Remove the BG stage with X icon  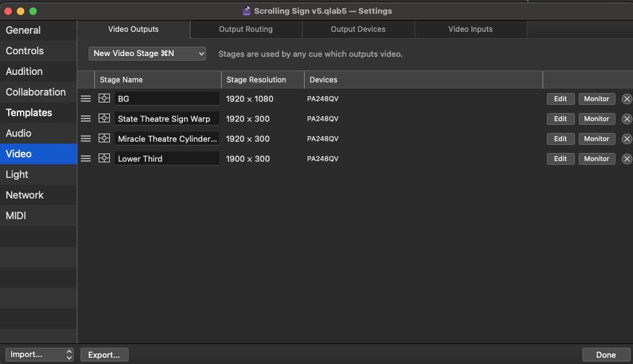click(627, 99)
